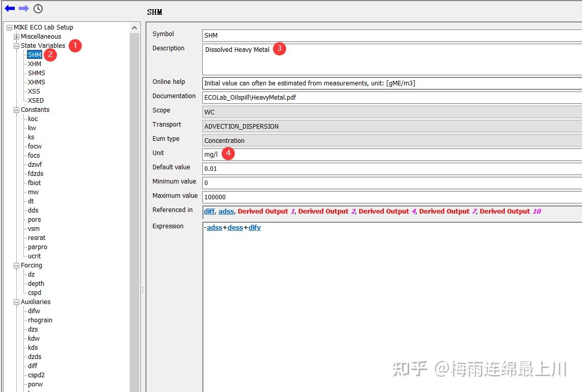Image resolution: width=582 pixels, height=392 pixels.
Task: Open Derived Output 1 reference
Action: (x=266, y=211)
